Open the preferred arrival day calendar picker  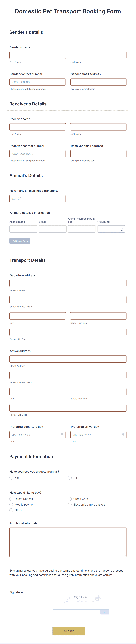[x=123, y=435]
